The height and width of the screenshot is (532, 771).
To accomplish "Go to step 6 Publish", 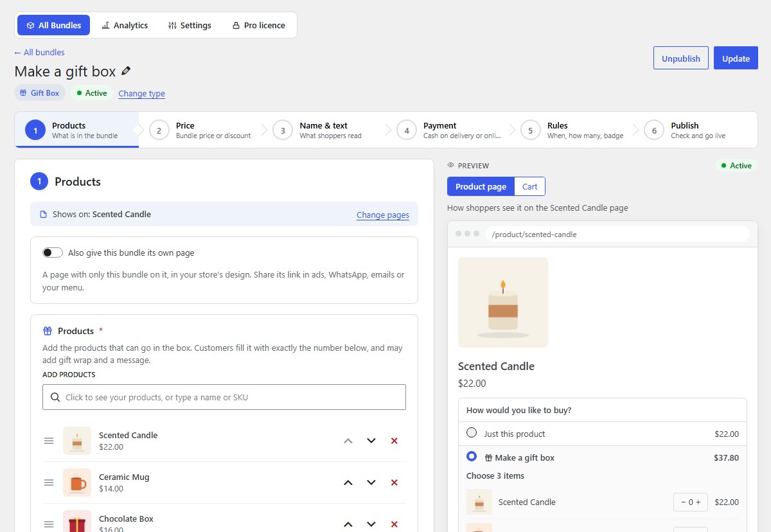I will click(x=696, y=130).
